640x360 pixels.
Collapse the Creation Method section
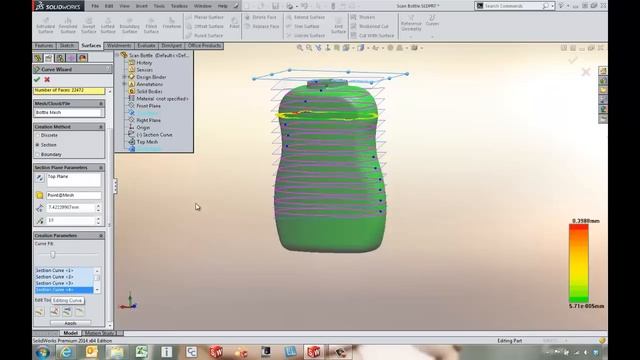[x=101, y=127]
